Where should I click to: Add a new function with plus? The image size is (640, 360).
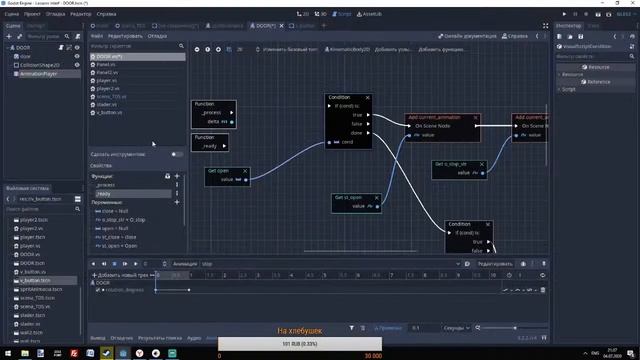click(x=177, y=176)
